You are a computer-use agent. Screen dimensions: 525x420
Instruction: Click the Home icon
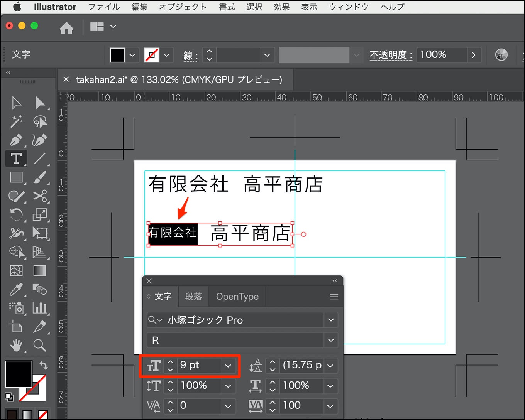click(66, 28)
